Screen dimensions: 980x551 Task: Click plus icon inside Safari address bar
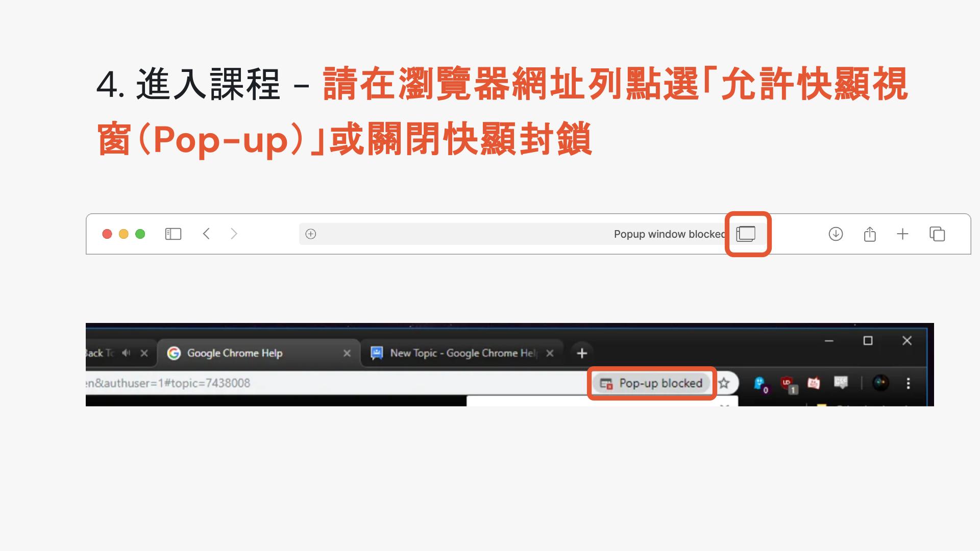click(x=311, y=234)
